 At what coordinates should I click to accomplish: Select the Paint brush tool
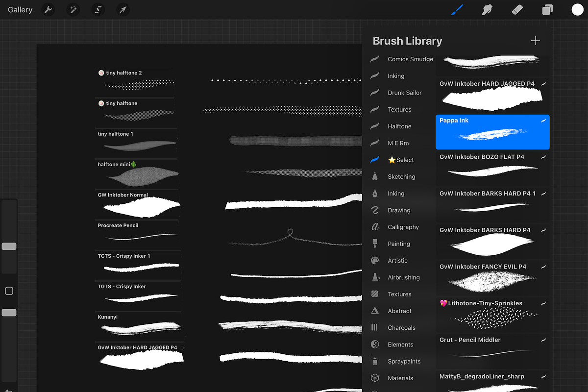[457, 9]
